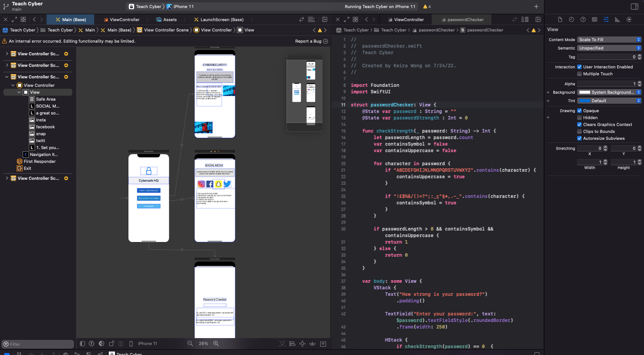Click passwordChecker struct breadcrumb

[482, 30]
